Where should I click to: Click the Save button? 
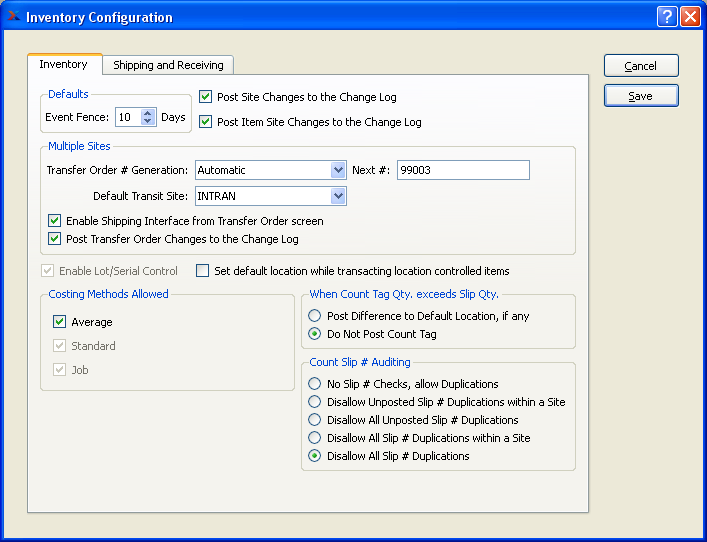(641, 96)
